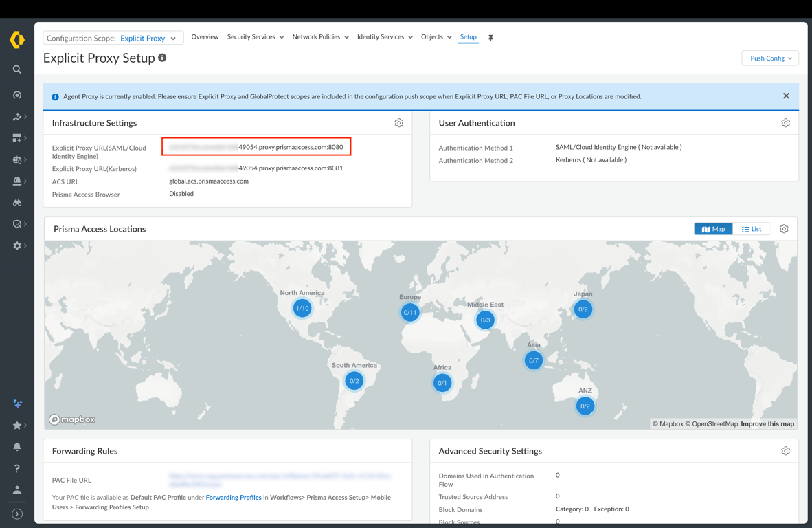Image resolution: width=812 pixels, height=528 pixels.
Task: Click the banner info icon
Action: click(x=56, y=97)
